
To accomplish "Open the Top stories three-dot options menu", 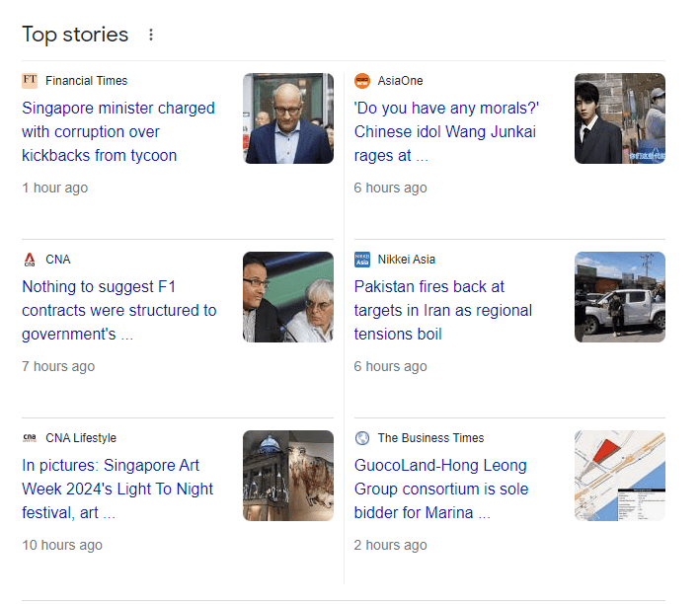I will [151, 35].
